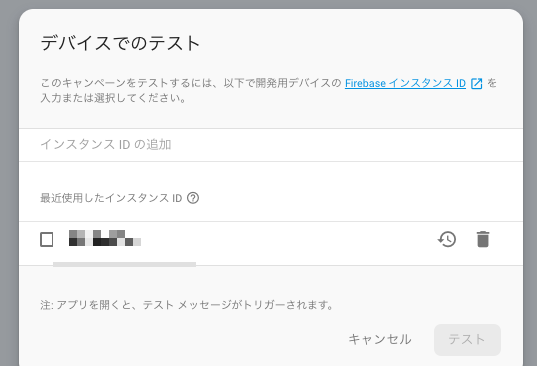This screenshot has height=366, width=537.
Task: Click the note text starting with 注: アプリを開くと
Action: [187, 305]
